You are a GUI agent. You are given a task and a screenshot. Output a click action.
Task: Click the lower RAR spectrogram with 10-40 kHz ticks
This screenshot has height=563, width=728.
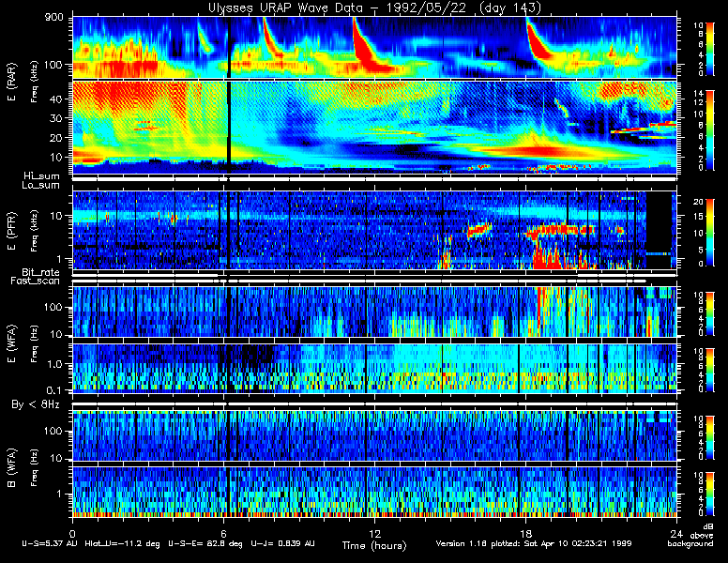[374, 128]
